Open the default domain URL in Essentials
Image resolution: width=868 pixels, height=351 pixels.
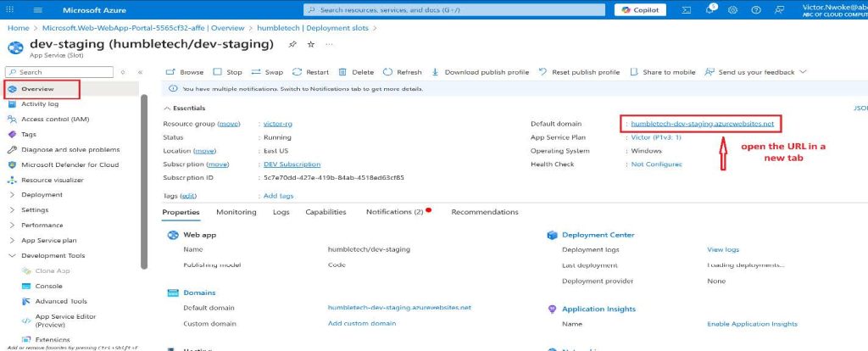pyautogui.click(x=703, y=124)
